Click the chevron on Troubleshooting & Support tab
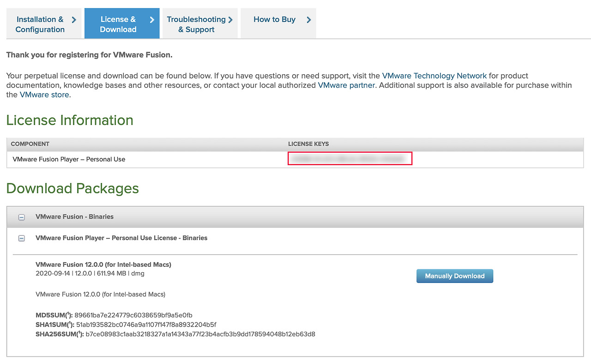 coord(230,20)
